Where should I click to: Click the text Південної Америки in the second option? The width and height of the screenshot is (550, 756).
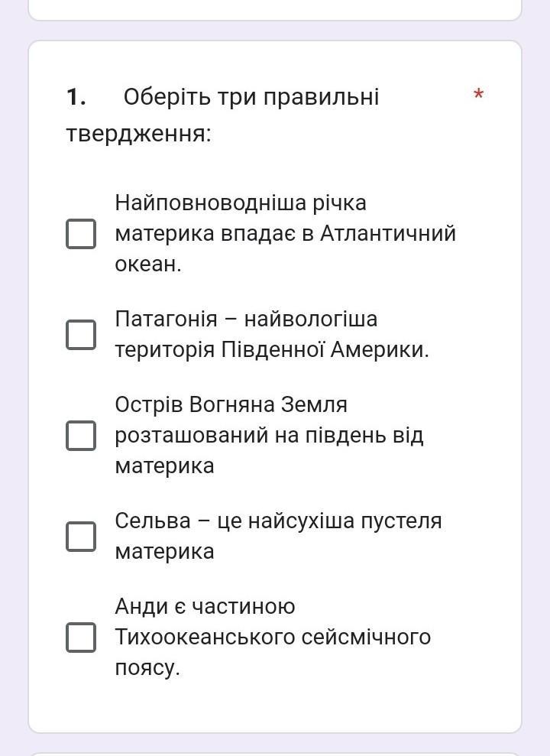[325, 350]
